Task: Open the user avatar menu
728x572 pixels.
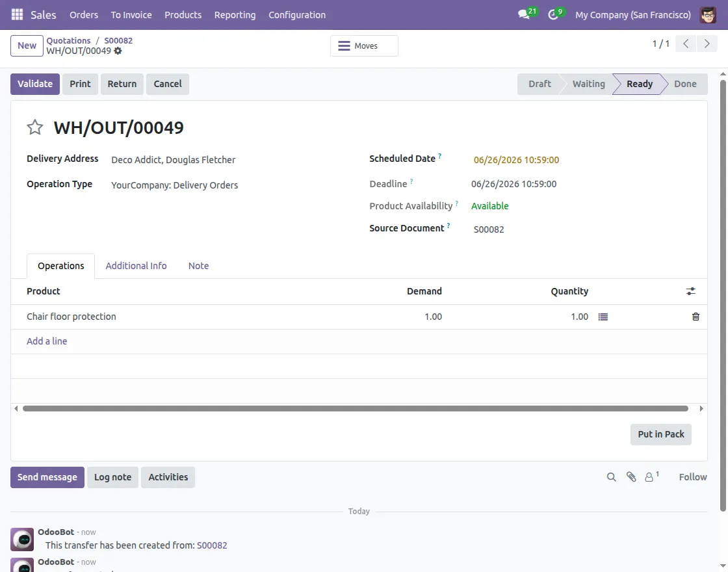Action: tap(708, 15)
